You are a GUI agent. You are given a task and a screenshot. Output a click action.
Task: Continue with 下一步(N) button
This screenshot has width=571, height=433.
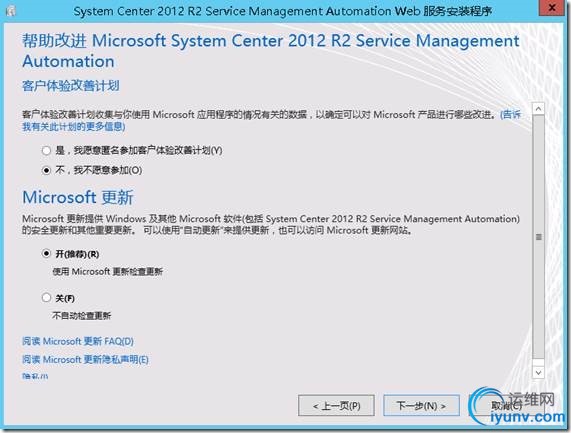[x=421, y=405]
